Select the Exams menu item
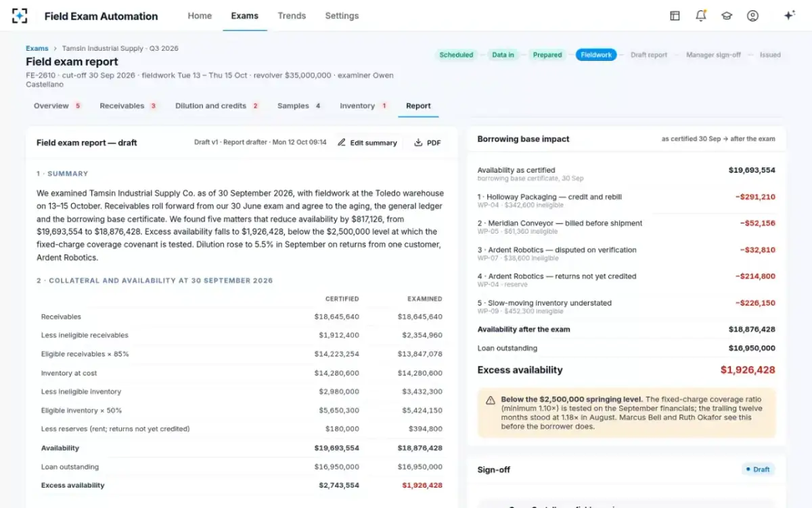This screenshot has width=812, height=508. 244,16
